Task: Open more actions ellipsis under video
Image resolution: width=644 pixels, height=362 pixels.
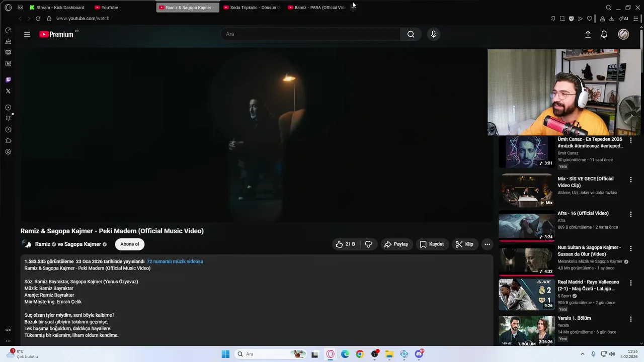Action: pos(487,244)
